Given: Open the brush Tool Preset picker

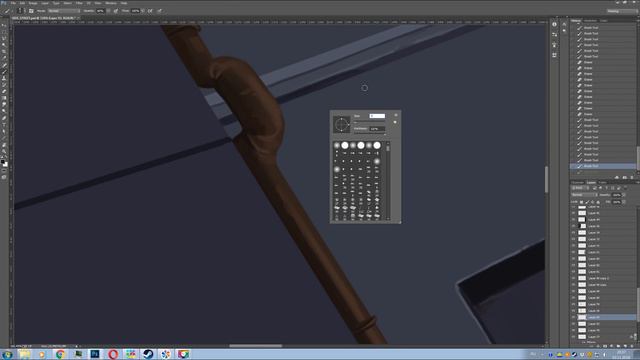Looking at the screenshot, I should tap(8, 11).
